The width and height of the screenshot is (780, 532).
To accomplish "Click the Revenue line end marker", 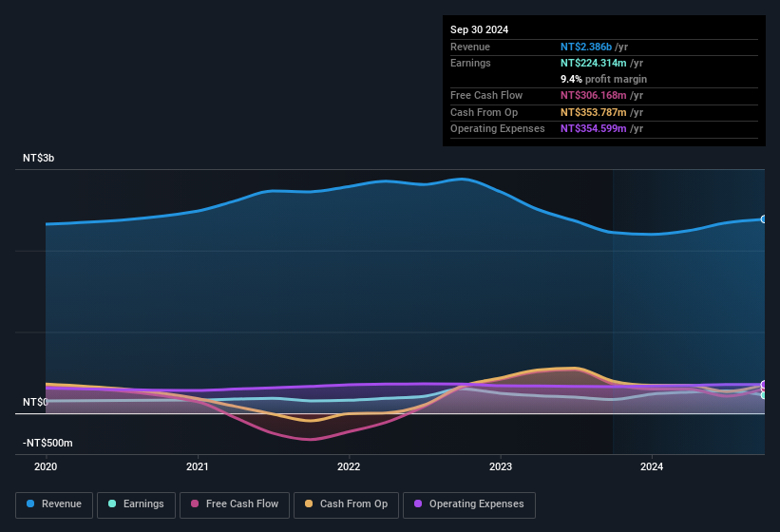I will 764,219.
